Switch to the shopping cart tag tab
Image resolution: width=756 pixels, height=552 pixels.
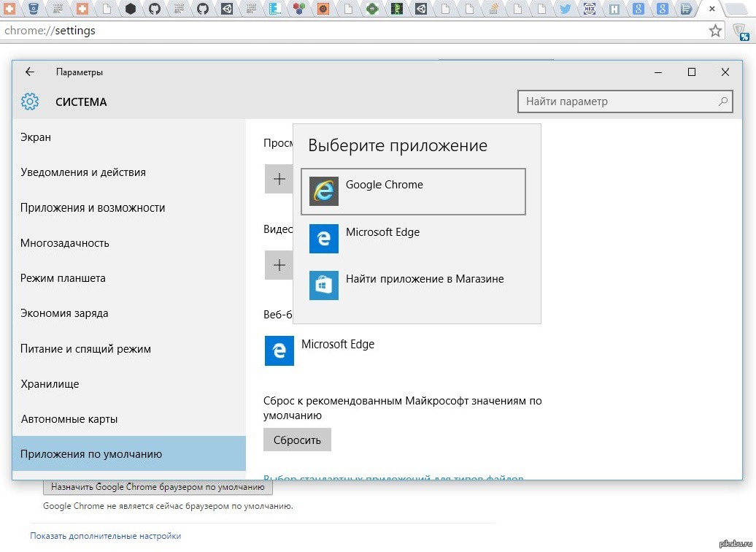coord(686,8)
